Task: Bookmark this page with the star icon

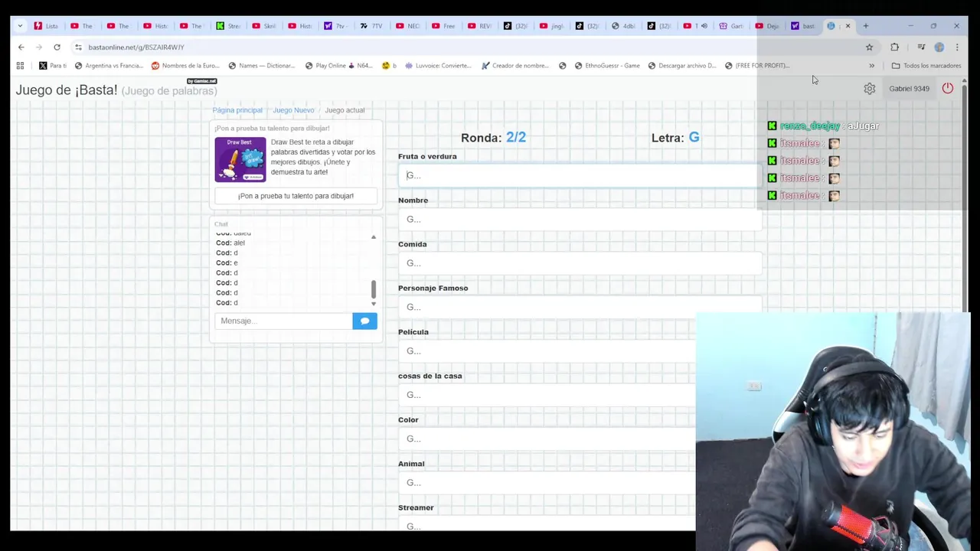Action: [x=869, y=47]
